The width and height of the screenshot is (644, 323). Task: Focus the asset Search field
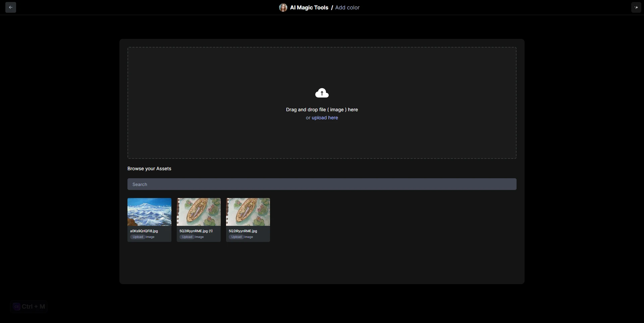(x=322, y=184)
